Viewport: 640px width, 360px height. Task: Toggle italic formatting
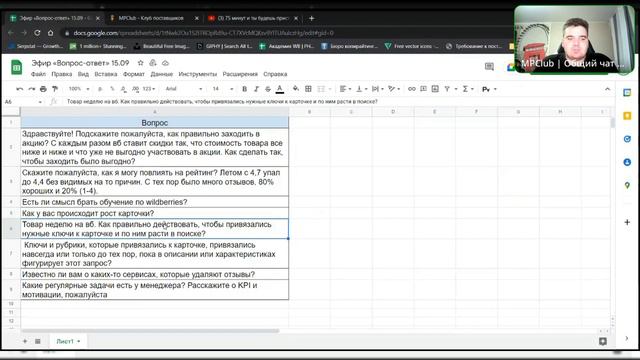click(256, 89)
